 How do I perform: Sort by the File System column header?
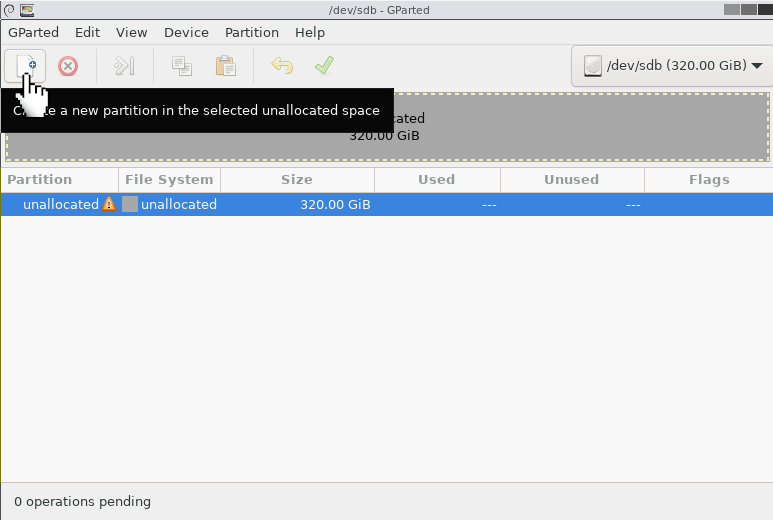[x=169, y=179]
